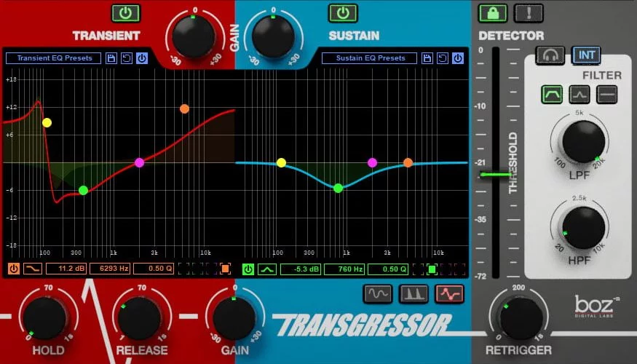
Task: Click the 6293 Hz frequency value field
Action: (x=110, y=269)
